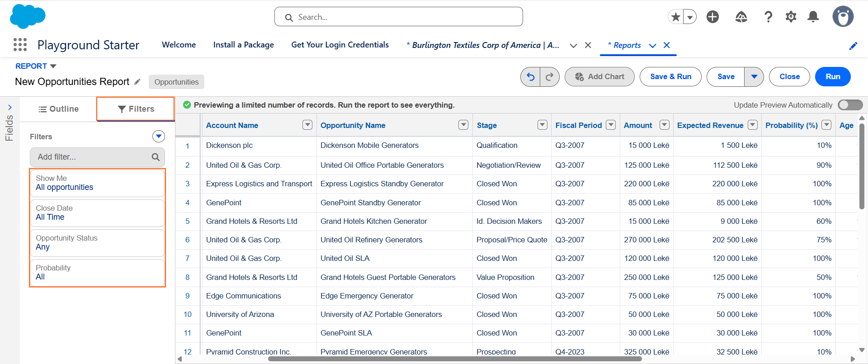Click into the global Search box
The height and width of the screenshot is (364, 868).
pos(398,17)
